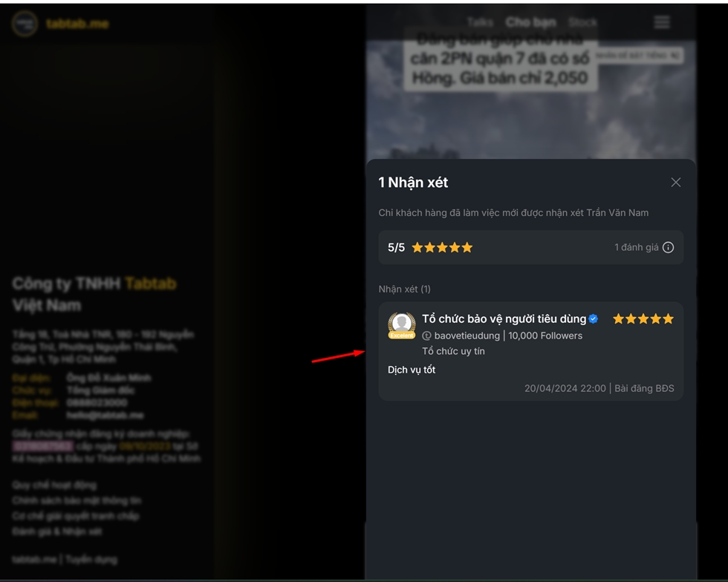Open the Đánh giá & Nhận xét footer link
The height and width of the screenshot is (582, 728).
click(x=56, y=531)
